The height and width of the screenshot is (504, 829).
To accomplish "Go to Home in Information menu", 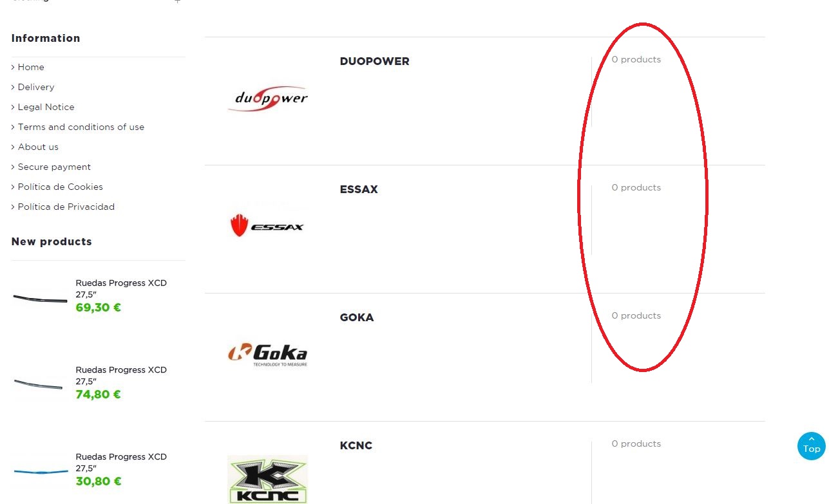I will [x=31, y=67].
